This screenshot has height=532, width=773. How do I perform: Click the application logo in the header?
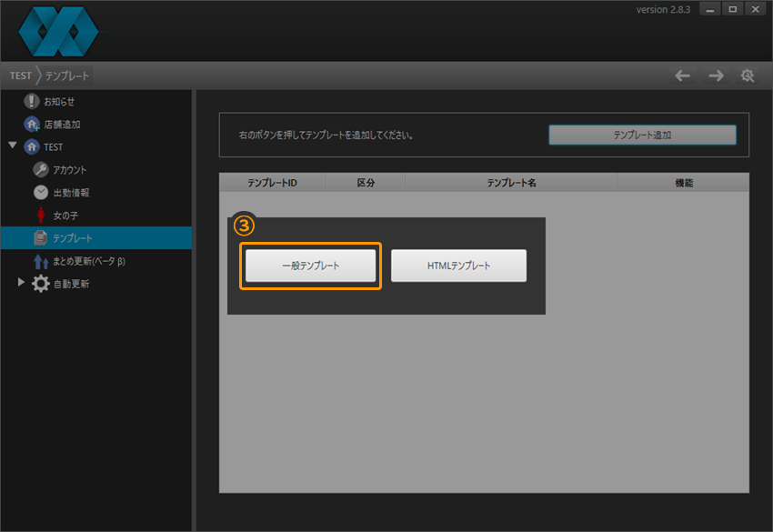click(x=58, y=32)
